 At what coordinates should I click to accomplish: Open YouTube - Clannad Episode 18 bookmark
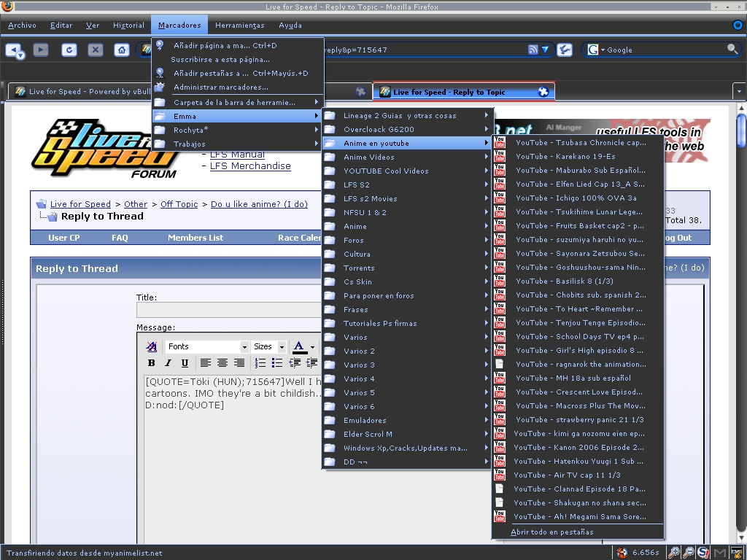578,489
